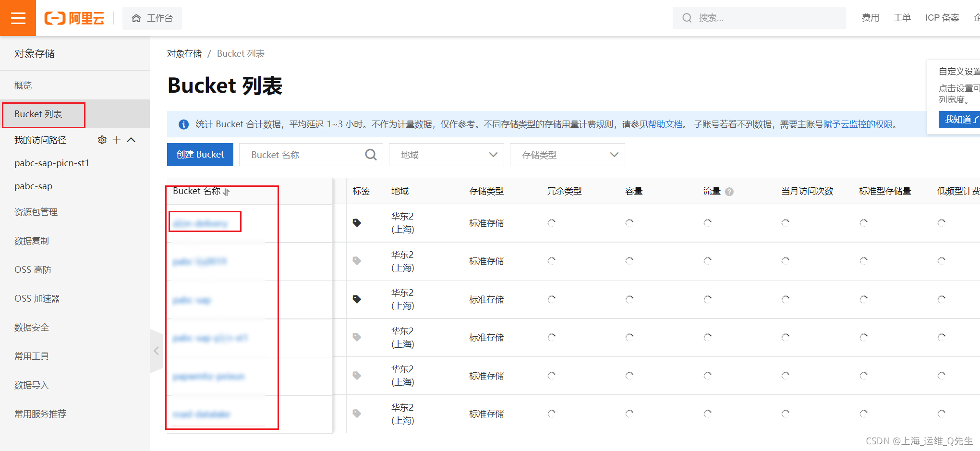Click the info icon in the notice banner
The width and height of the screenshot is (980, 451).
(x=183, y=124)
